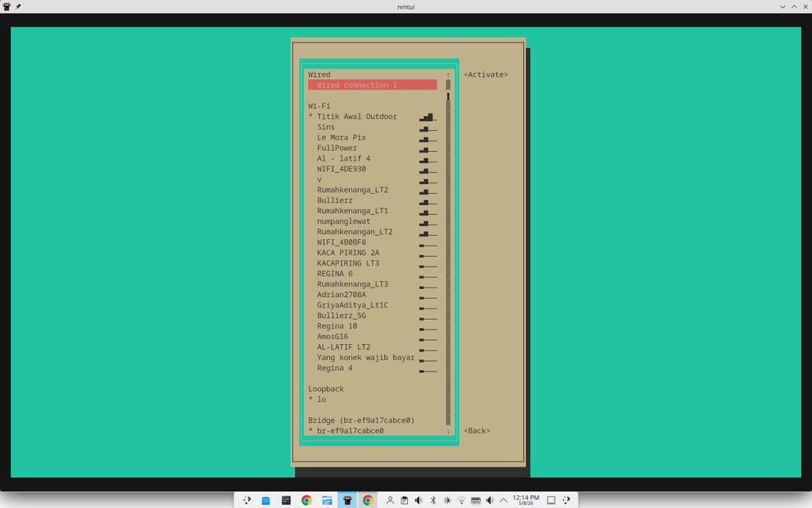Select Titik Awal Outdoor network
Screen dimensions: 812x508
[372, 117]
